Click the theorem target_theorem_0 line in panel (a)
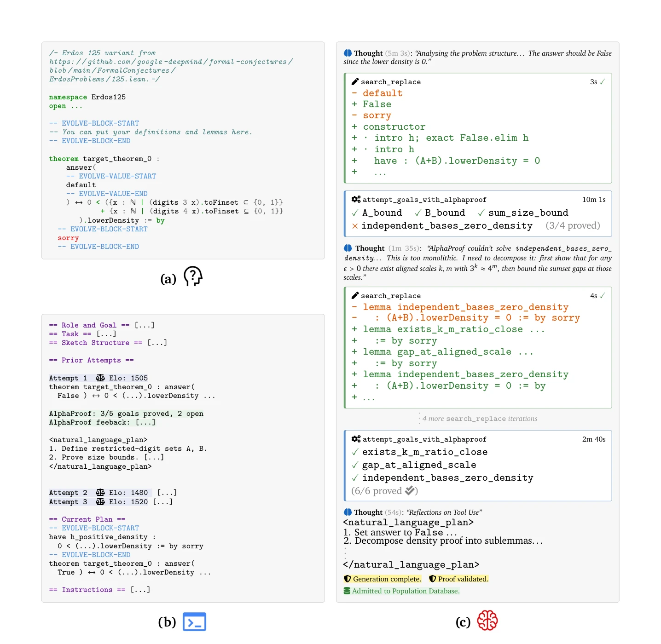 click(104, 159)
